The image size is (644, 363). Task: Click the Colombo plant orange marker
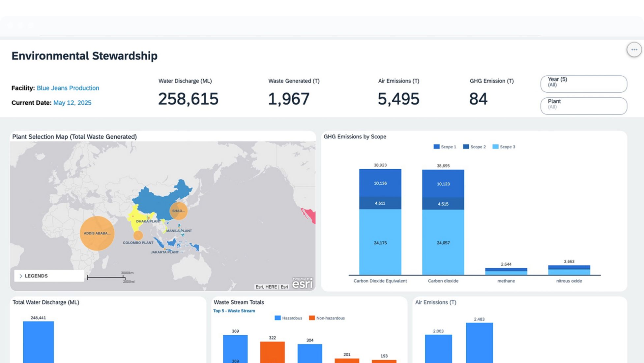(138, 235)
